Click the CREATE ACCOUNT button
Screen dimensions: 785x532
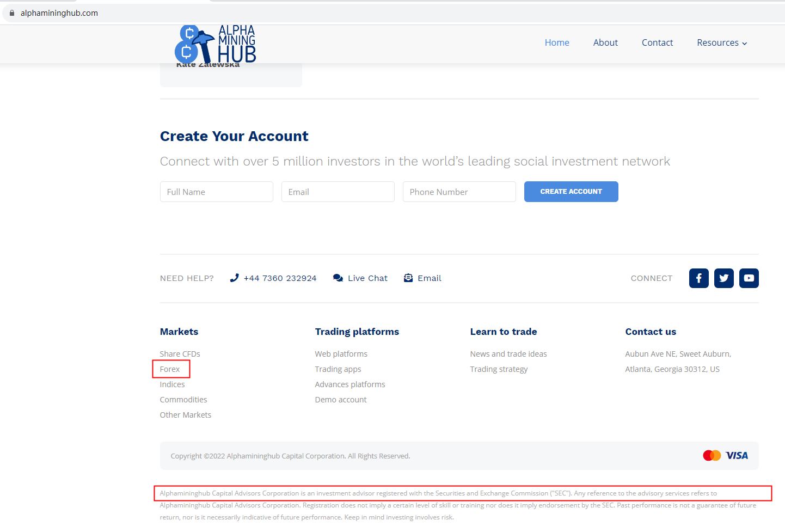point(571,192)
